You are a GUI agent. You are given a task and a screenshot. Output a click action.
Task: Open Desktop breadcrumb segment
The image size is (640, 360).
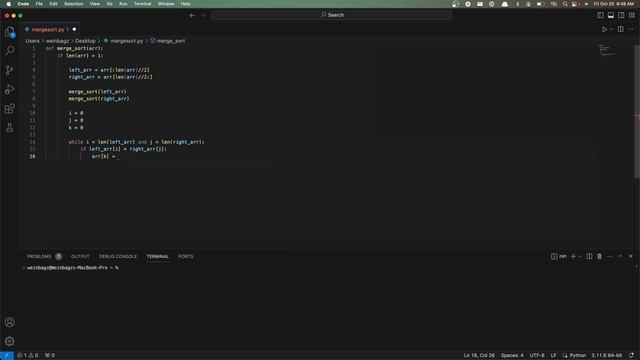pyautogui.click(x=85, y=41)
